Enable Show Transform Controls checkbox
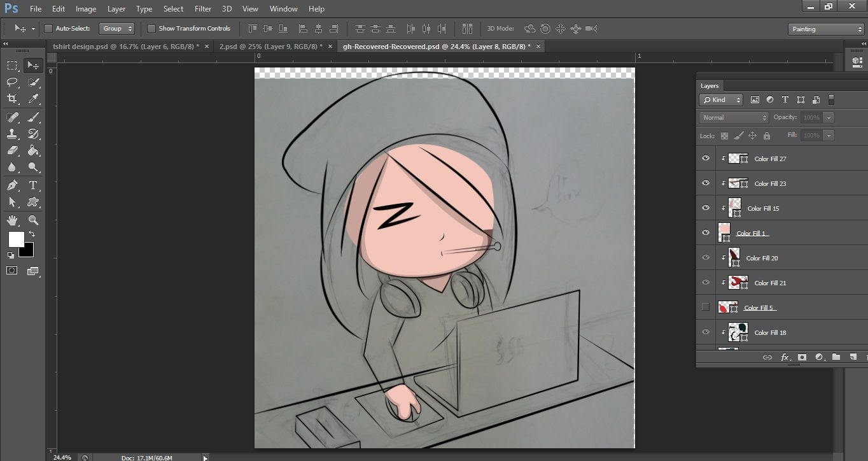The height and width of the screenshot is (461, 868). (151, 29)
